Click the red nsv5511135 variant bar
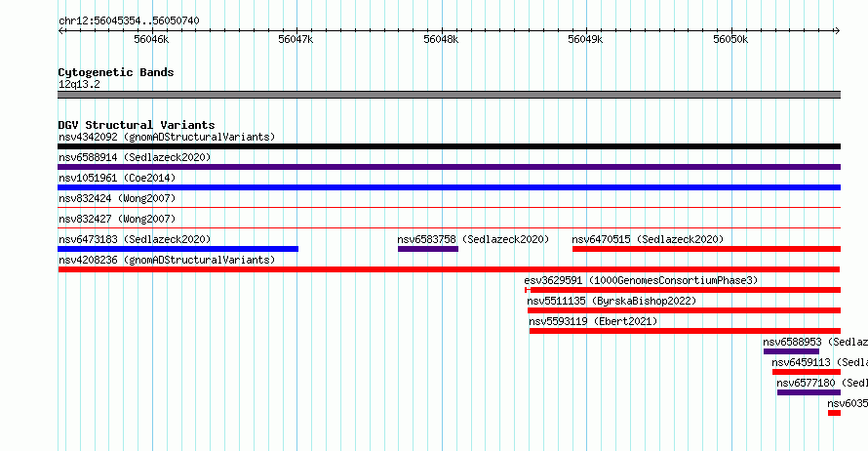The height and width of the screenshot is (451, 868). click(685, 310)
